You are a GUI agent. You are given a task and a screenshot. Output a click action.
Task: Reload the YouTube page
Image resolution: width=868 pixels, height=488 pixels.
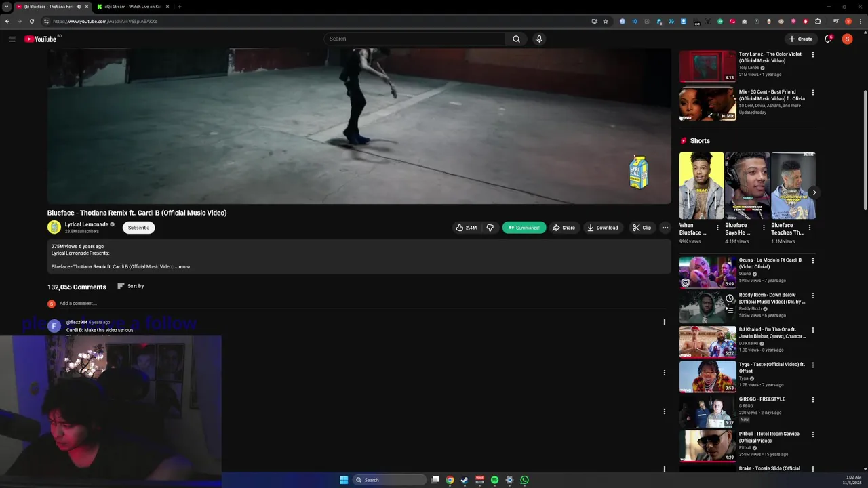31,21
